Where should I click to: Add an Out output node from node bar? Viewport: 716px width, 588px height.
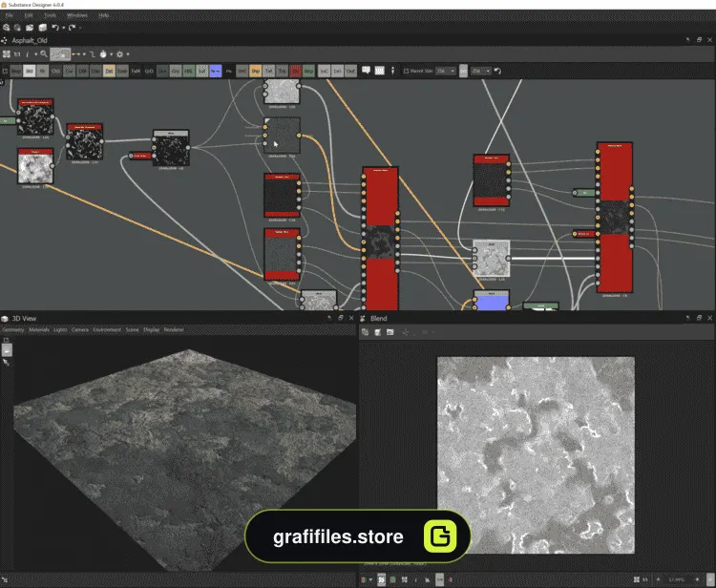350,71
